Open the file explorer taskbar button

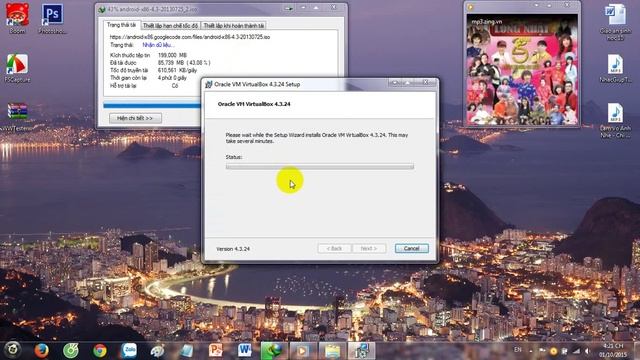click(332, 351)
